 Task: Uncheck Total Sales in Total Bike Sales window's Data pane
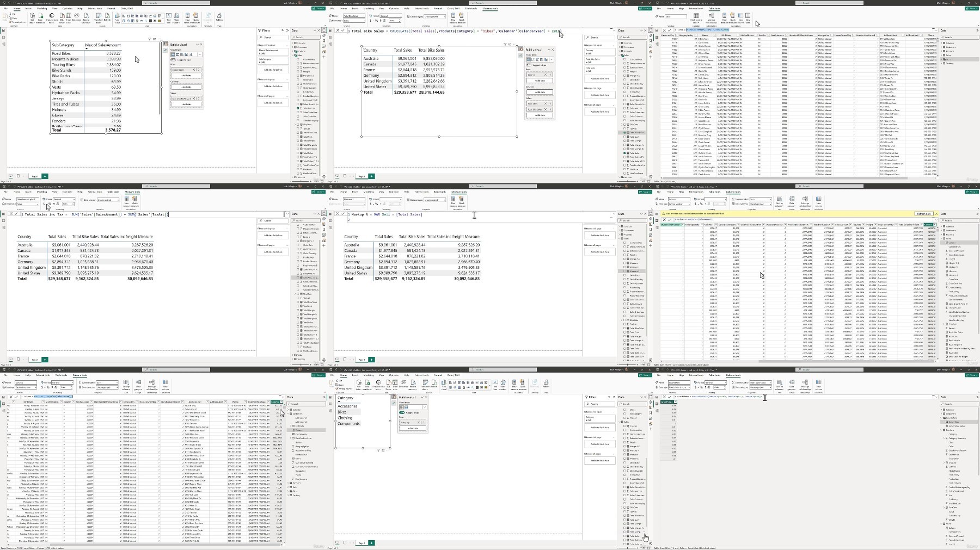coord(625,153)
